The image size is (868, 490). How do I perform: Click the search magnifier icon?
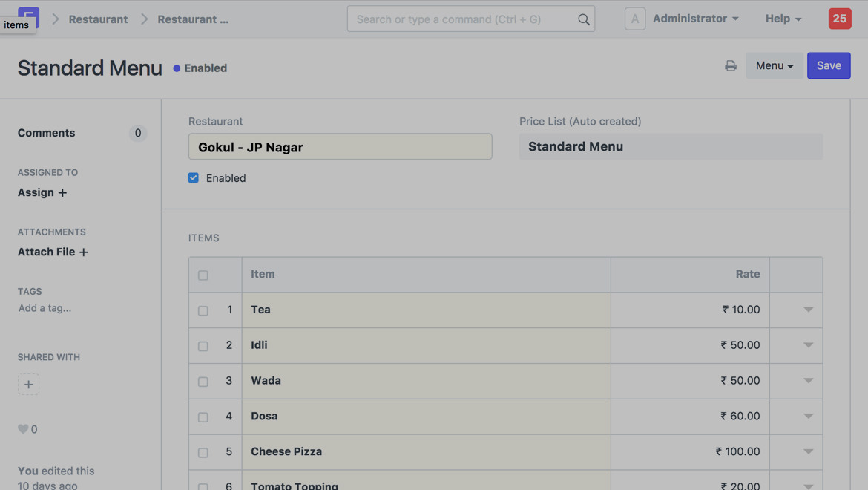coord(584,19)
